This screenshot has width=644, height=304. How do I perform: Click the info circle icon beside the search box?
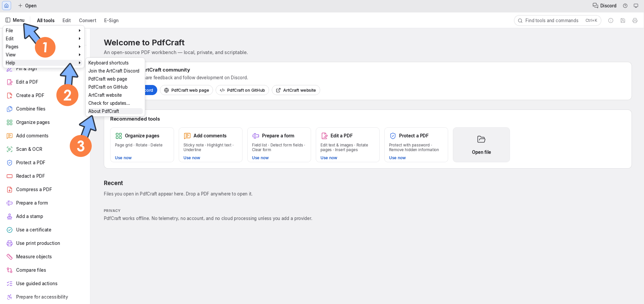[611, 20]
